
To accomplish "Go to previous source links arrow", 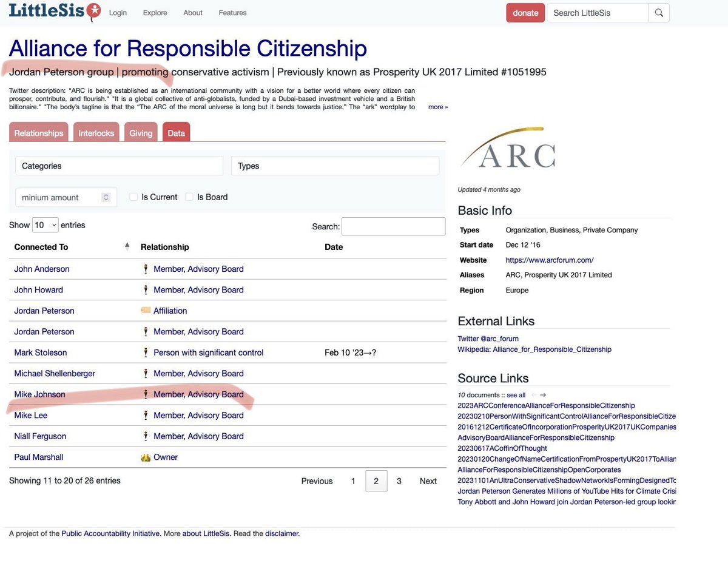I will (x=533, y=395).
